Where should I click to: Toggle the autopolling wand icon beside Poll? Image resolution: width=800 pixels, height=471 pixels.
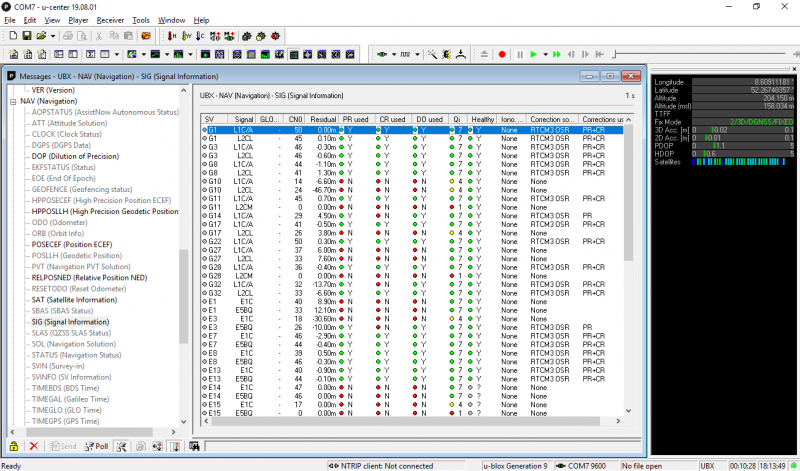(121, 446)
